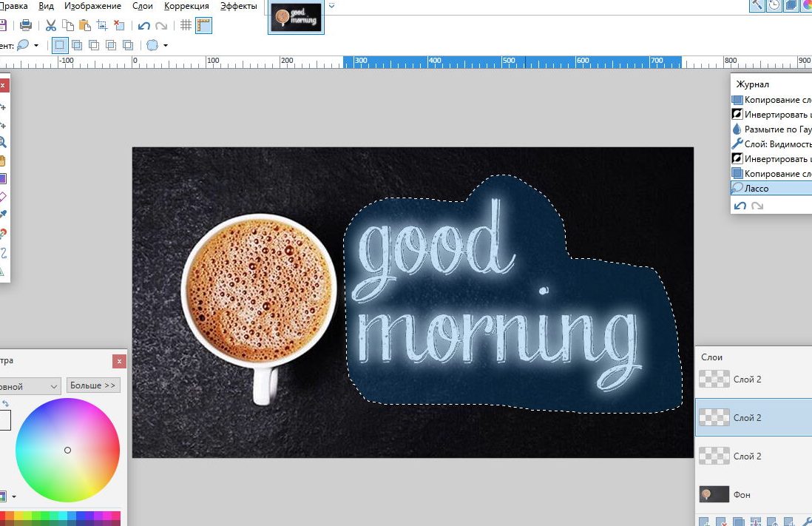Image resolution: width=812 pixels, height=526 pixels.
Task: Open the Коррекция menu
Action: coord(186,6)
